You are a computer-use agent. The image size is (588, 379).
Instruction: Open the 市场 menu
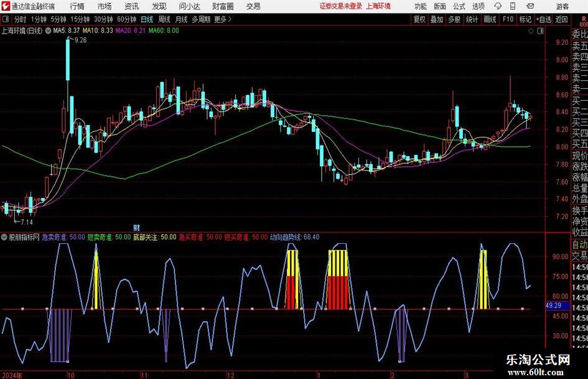coord(105,6)
